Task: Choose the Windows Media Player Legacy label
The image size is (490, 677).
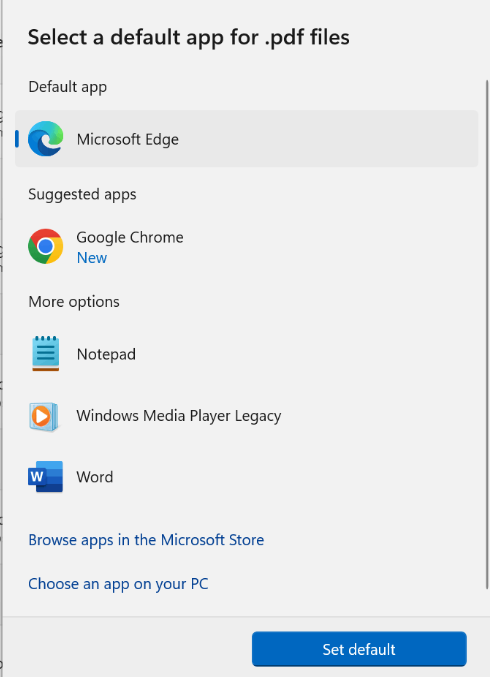Action: tap(179, 416)
